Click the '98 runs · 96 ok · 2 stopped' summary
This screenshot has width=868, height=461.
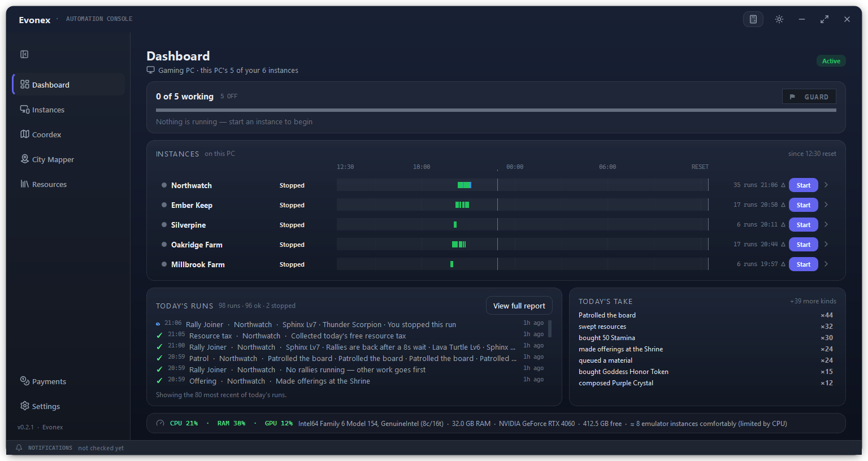click(x=257, y=306)
